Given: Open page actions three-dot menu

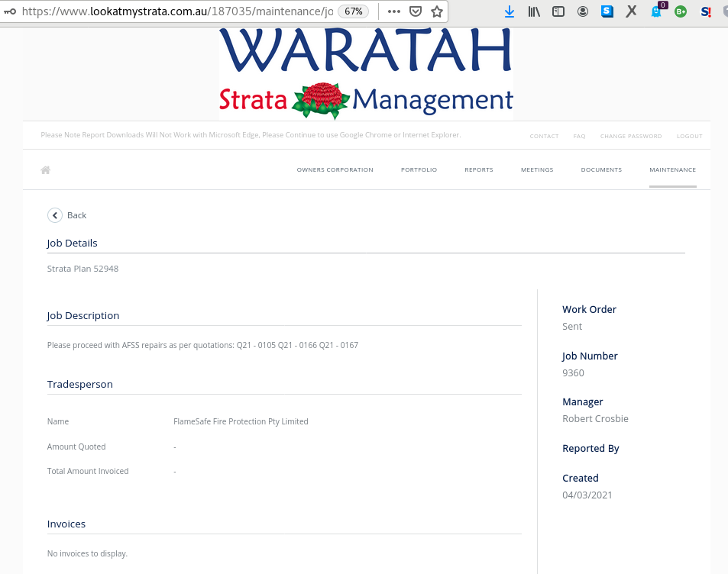Looking at the screenshot, I should click(x=393, y=11).
